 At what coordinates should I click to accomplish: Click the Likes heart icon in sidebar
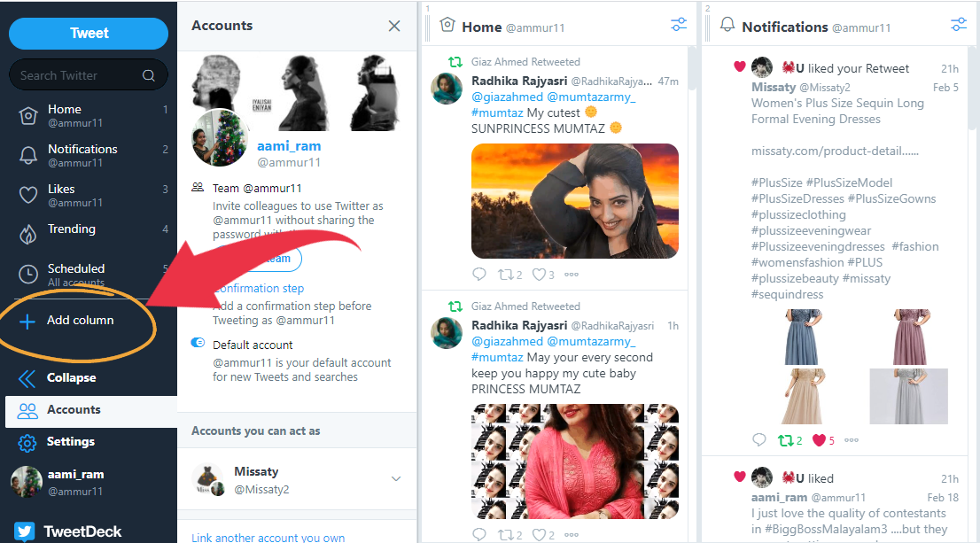28,195
